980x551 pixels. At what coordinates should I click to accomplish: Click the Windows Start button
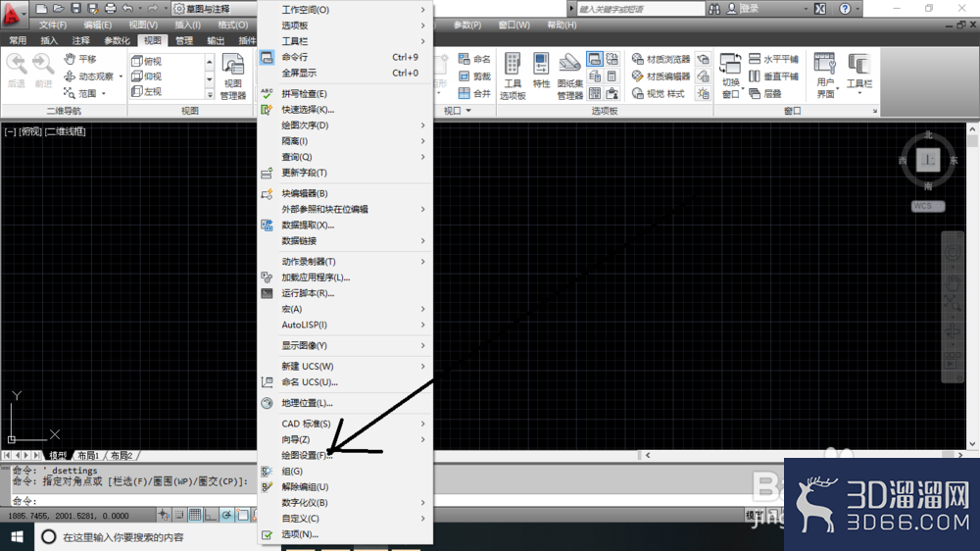[x=17, y=537]
